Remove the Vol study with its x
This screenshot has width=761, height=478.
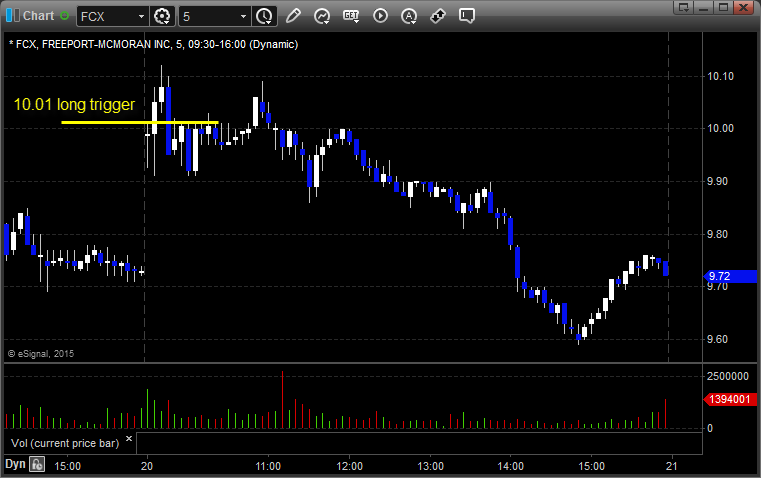pos(129,439)
